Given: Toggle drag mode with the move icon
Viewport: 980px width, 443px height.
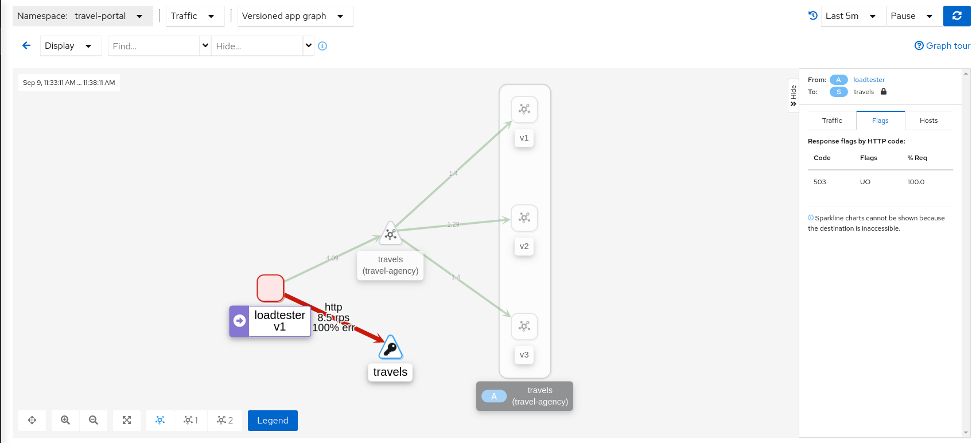Looking at the screenshot, I should coord(32,420).
